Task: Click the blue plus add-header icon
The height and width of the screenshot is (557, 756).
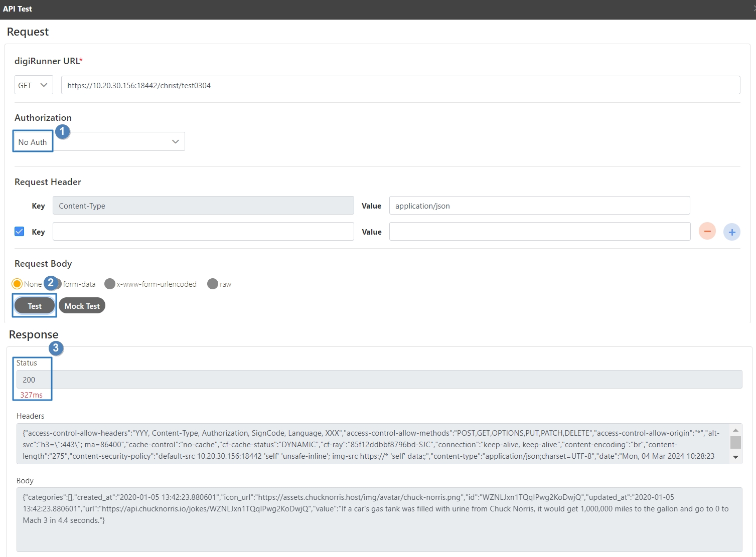Action: pos(731,232)
